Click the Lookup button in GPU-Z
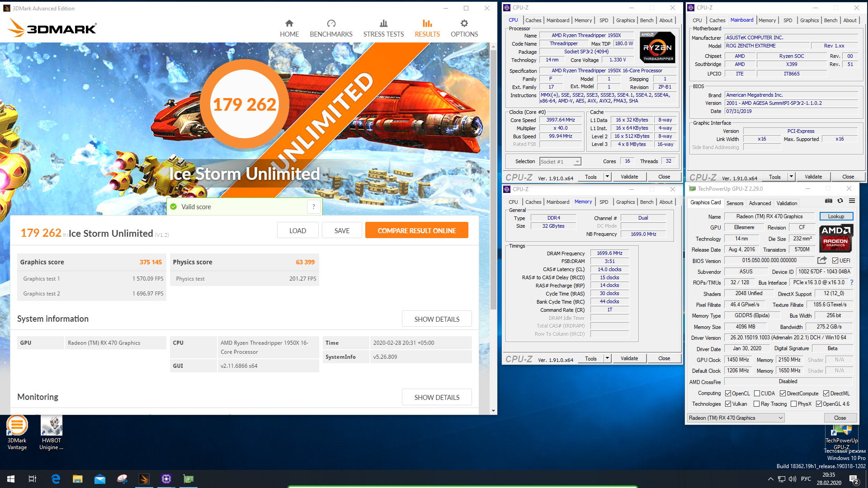868x488 pixels. pyautogui.click(x=836, y=216)
